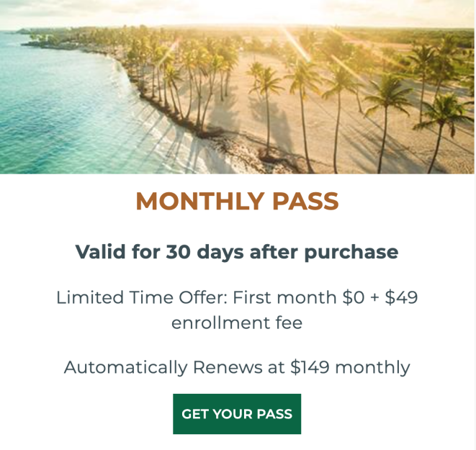Screen dimensions: 476x450
Task: Click the sunlit sky at the top of the photo
Action: 237,14
